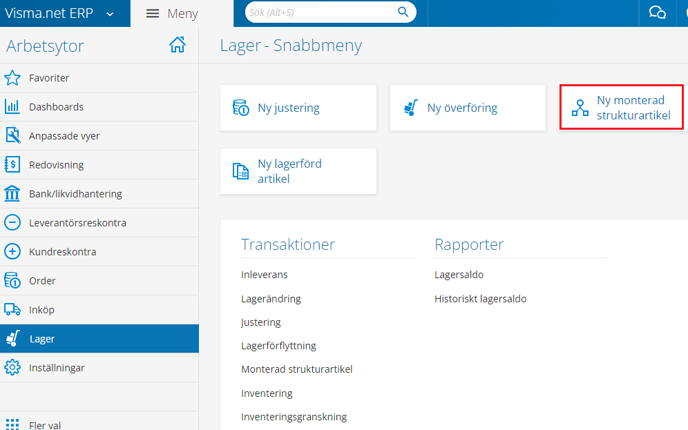The image size is (688, 430).
Task: Click the search magnifier icon
Action: point(403,12)
